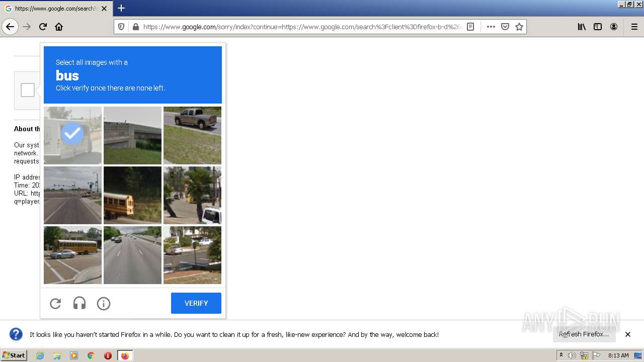
Task: Open Firefox hamburger menu
Action: tap(634, 27)
